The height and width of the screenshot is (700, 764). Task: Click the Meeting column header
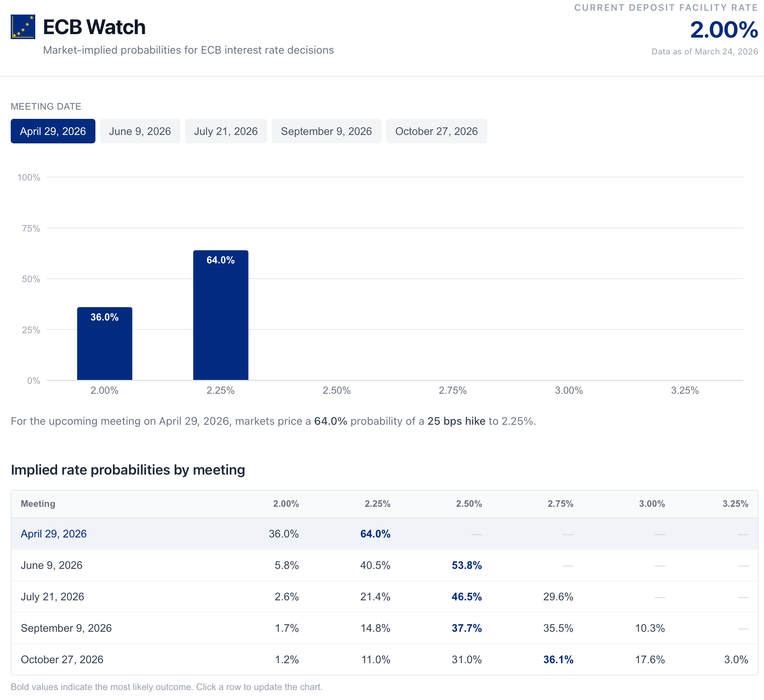[38, 504]
